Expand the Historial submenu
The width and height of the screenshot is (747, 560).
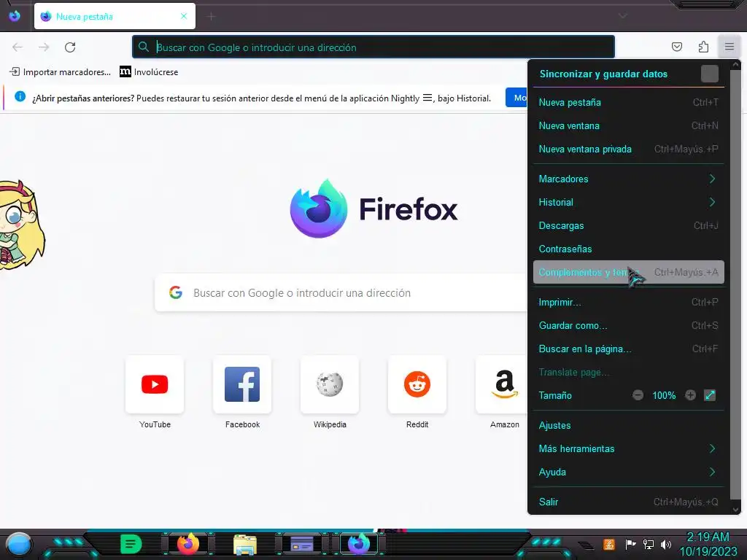coord(628,203)
